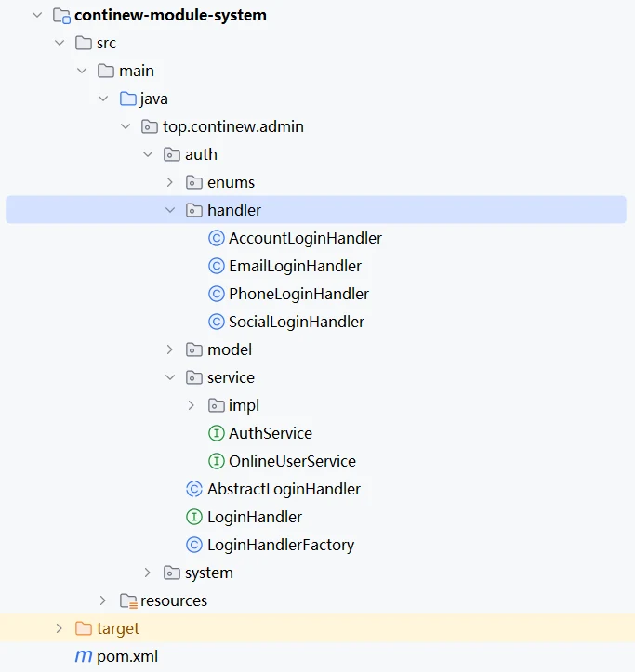Select the PhoneLoginHandler class
Screen dimensions: 635x672
298,294
